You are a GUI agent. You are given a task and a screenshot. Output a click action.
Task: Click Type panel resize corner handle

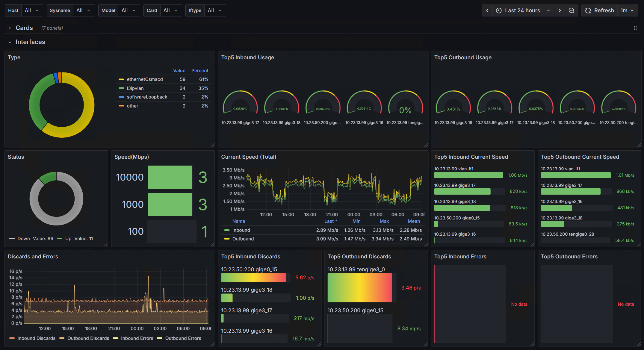(x=213, y=145)
